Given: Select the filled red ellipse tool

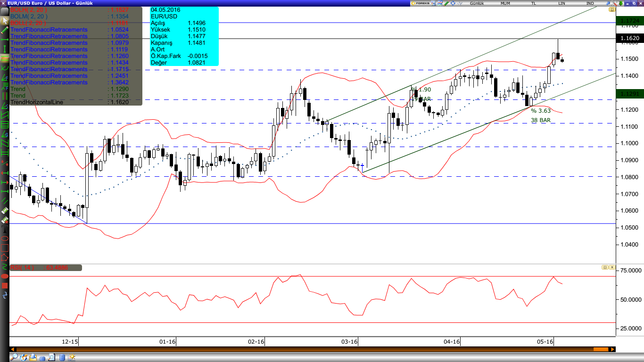Looking at the screenshot, I should pyautogui.click(x=5, y=276).
